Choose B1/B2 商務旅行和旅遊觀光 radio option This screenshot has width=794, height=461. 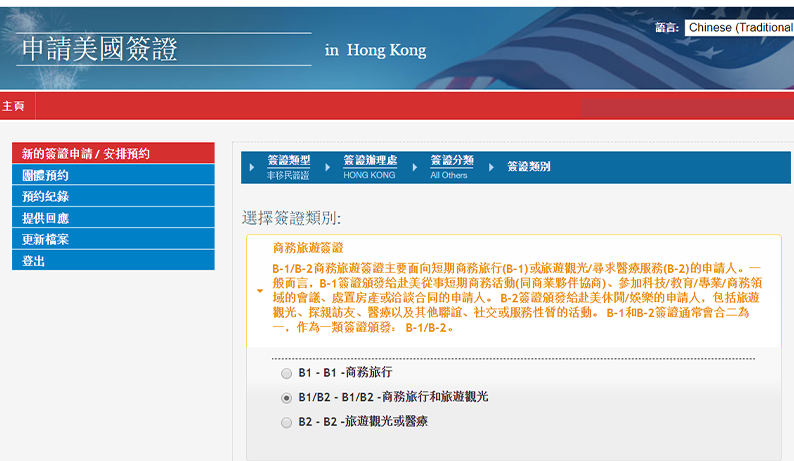pyautogui.click(x=287, y=398)
